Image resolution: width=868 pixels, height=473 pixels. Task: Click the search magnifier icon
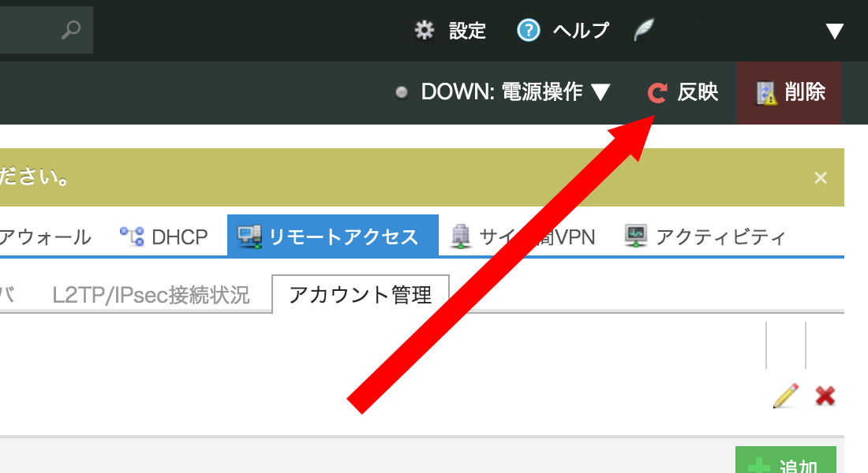71,31
